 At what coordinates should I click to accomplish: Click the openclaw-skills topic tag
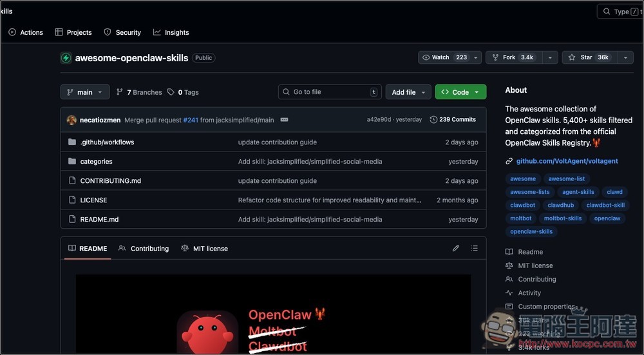click(531, 231)
